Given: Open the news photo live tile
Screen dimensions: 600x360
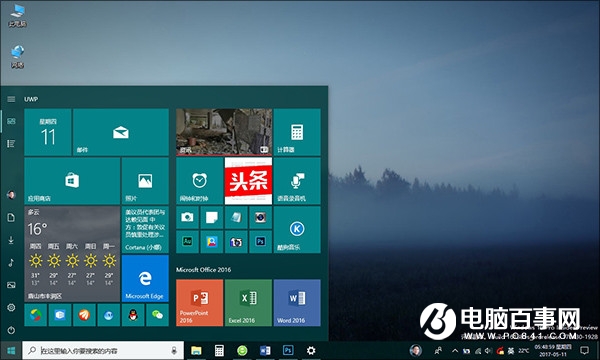Looking at the screenshot, I should click(x=224, y=132).
